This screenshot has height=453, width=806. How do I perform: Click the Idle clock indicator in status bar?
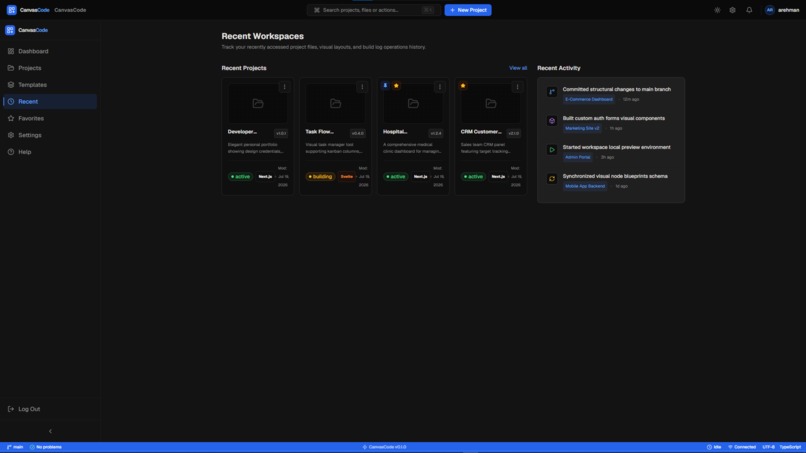pyautogui.click(x=714, y=447)
